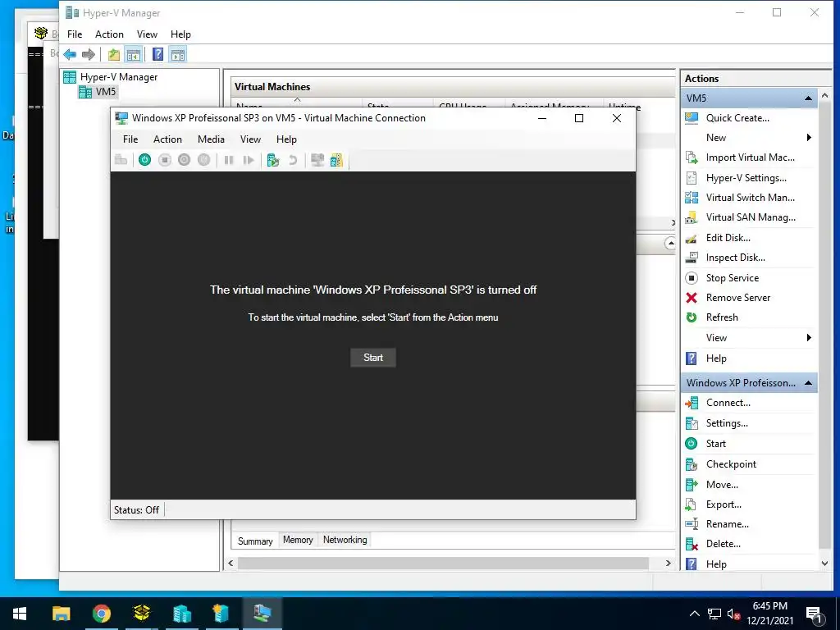Click the Turn Off stop icon in VM toolbar

pos(164,160)
